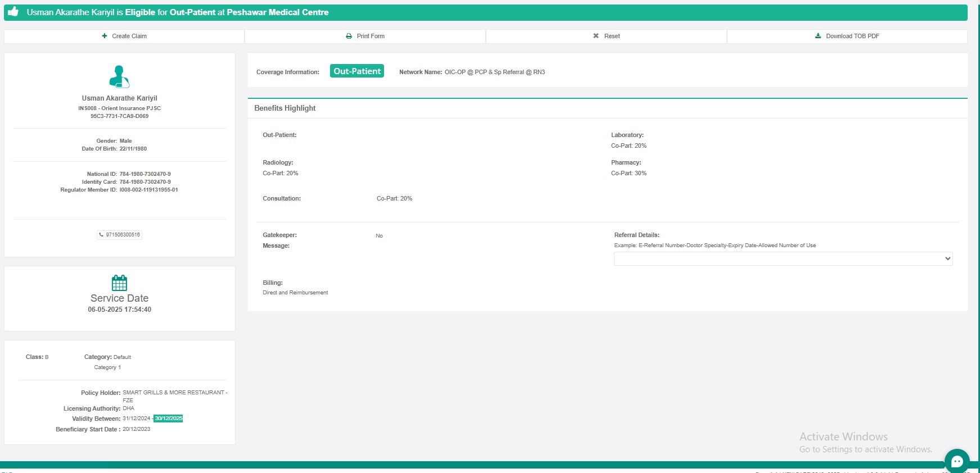Click the Pharmacy Co-Part 30% value
Screen dimensions: 980x473
(x=629, y=174)
